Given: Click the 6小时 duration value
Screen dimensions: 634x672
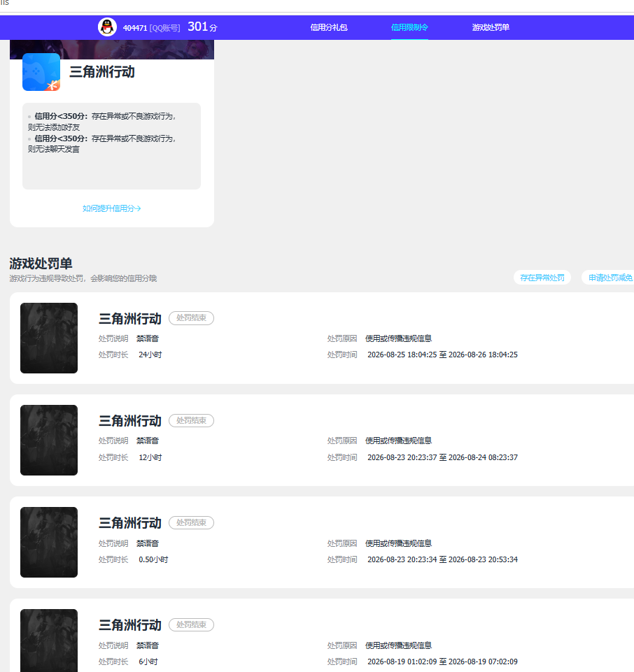Looking at the screenshot, I should [148, 662].
